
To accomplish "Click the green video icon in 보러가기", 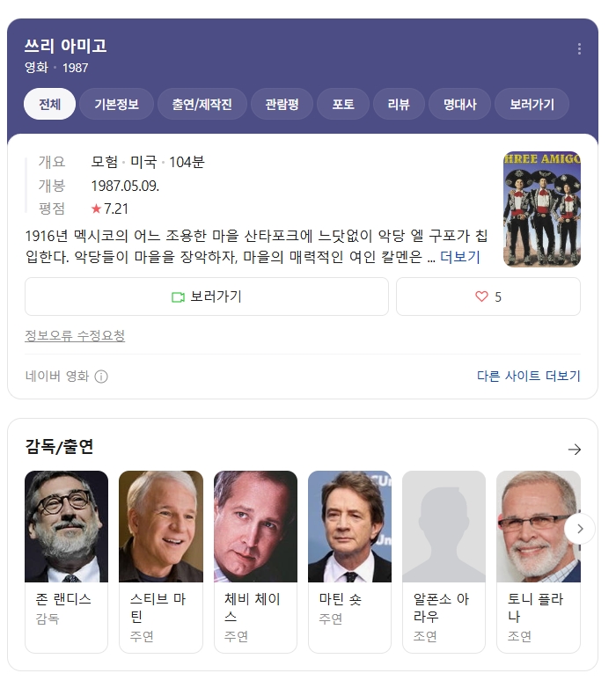I will pos(178,297).
